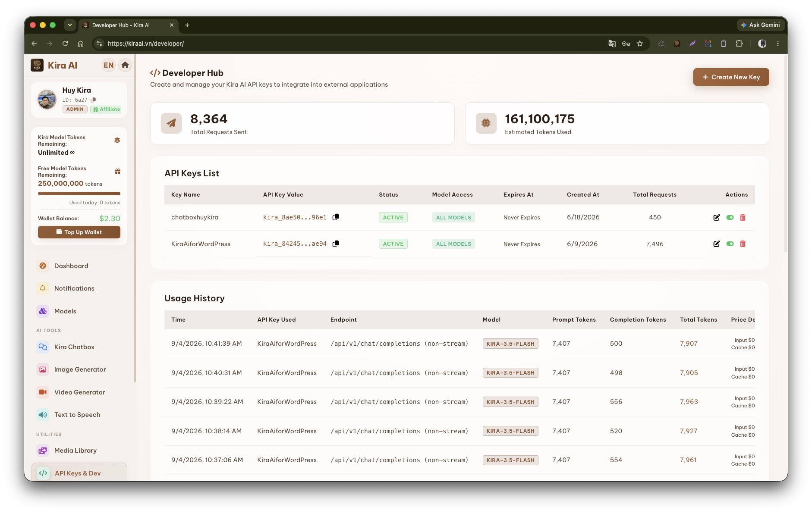Click the Kira Model Tokens stack icon
This screenshot has height=513, width=812.
[117, 140]
